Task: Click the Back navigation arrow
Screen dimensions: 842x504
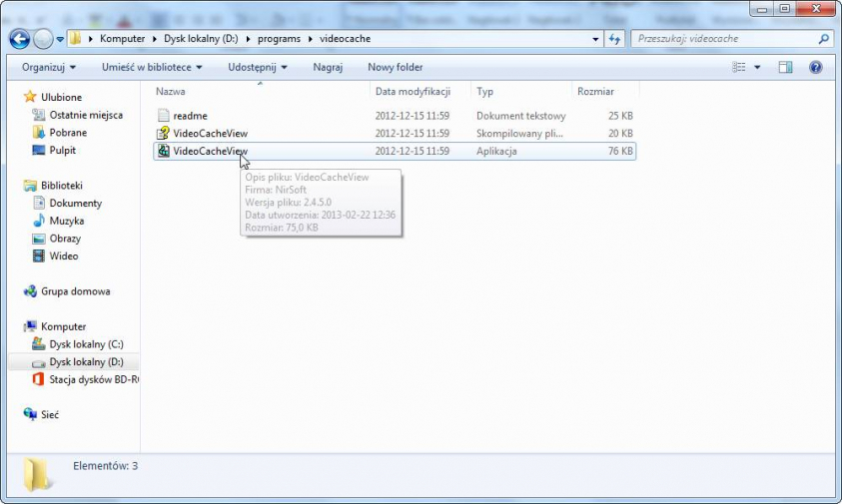Action: [19, 39]
